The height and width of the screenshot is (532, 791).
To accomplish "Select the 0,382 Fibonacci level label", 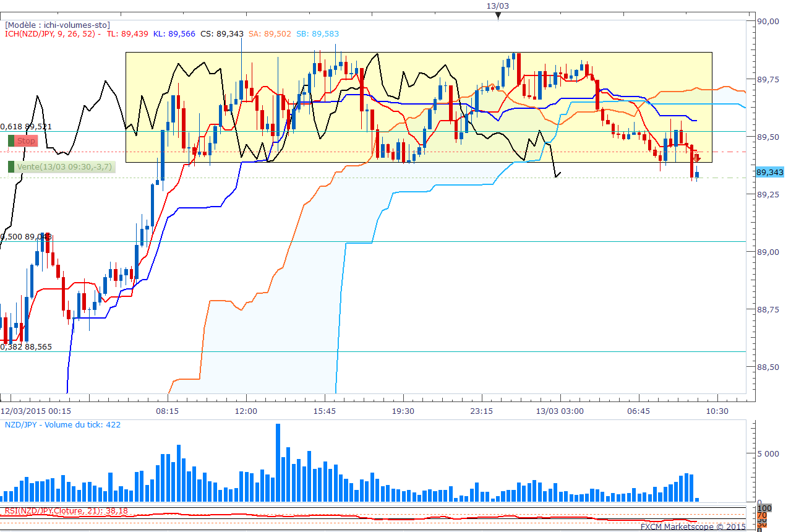I will (26, 346).
